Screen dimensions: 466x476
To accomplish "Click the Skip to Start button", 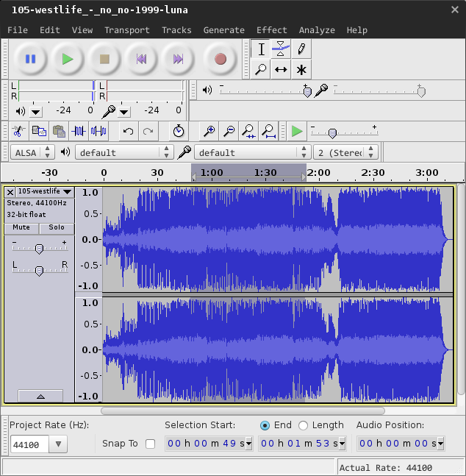I will coord(141,59).
